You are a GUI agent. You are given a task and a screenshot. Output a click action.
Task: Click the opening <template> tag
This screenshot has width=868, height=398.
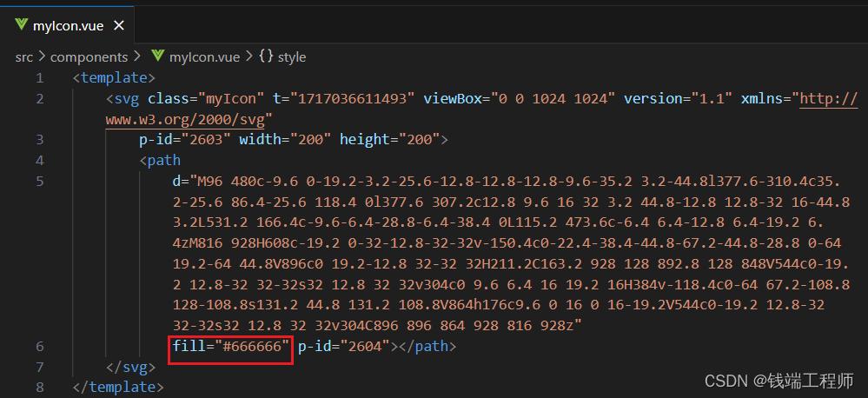[x=114, y=78]
